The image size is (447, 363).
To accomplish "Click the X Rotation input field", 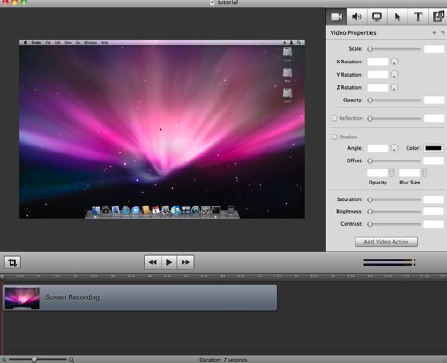I will point(378,62).
